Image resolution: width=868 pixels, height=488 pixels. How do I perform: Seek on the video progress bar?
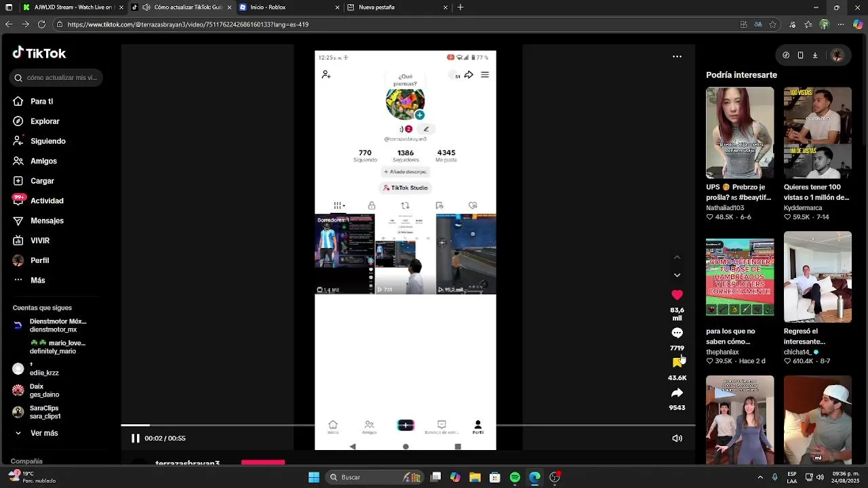click(x=408, y=425)
